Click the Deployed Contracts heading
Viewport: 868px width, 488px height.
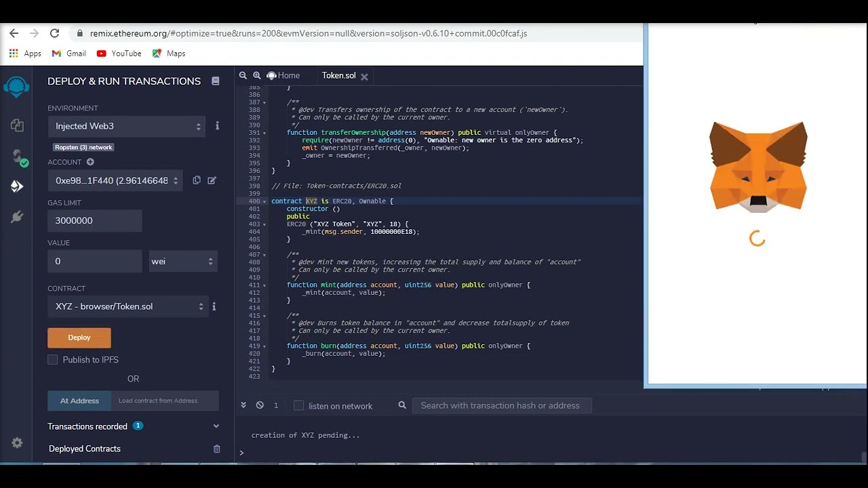tap(85, 449)
